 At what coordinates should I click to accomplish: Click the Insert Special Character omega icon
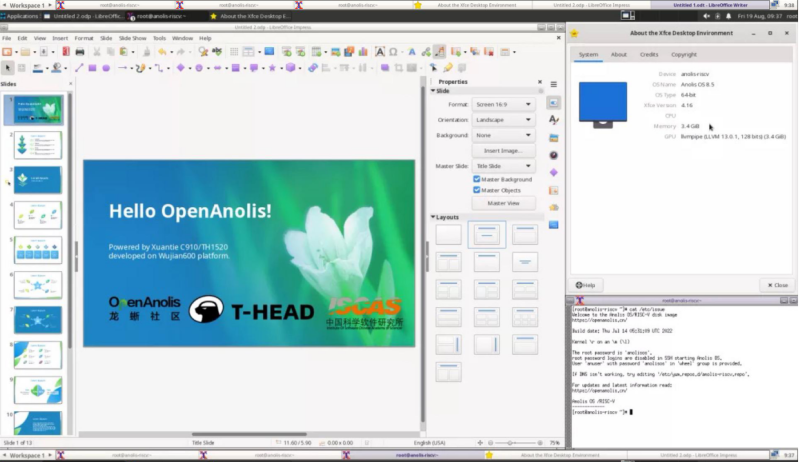[393, 52]
